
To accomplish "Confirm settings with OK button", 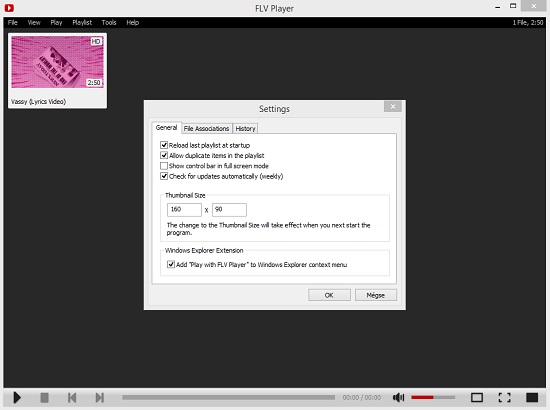I will (329, 295).
